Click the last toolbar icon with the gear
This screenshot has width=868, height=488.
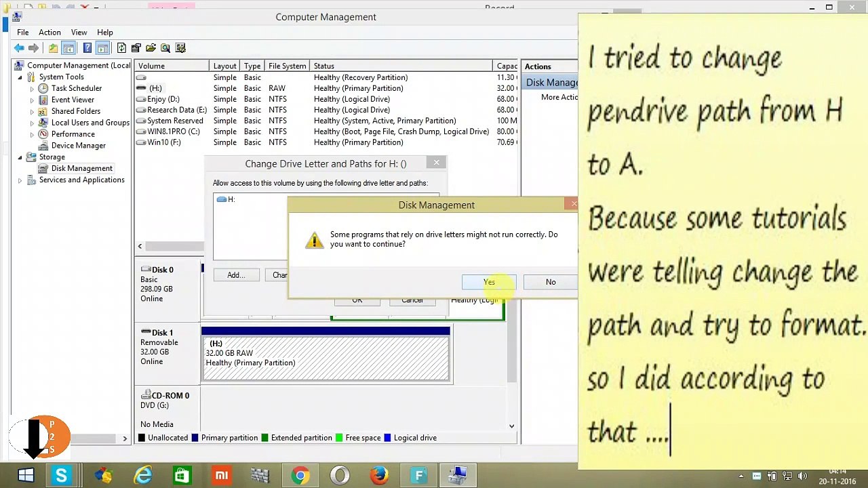[180, 48]
